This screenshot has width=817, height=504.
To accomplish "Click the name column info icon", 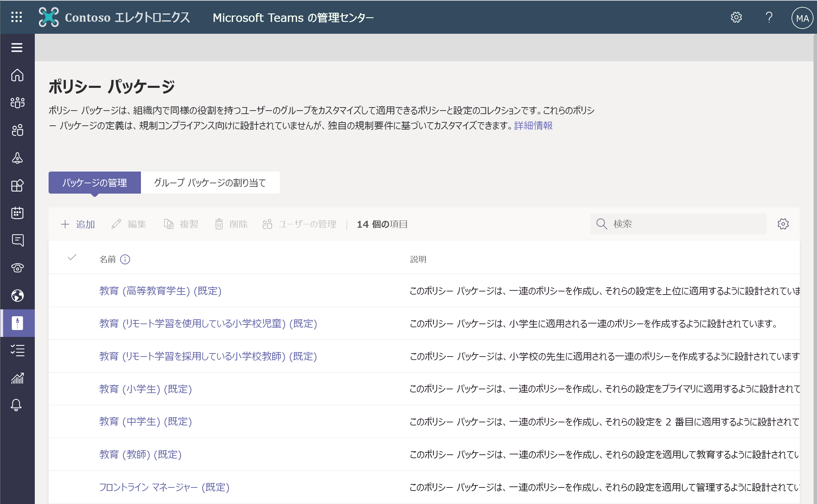I will (x=125, y=259).
